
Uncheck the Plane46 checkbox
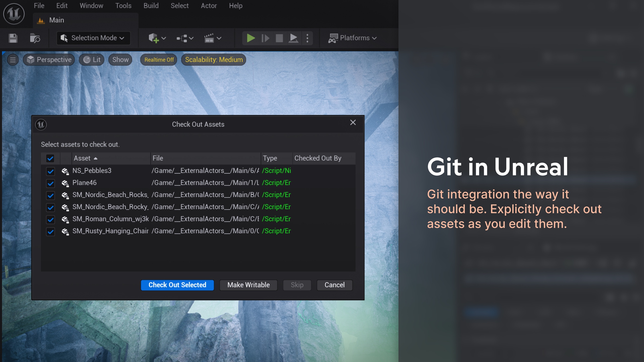click(50, 184)
